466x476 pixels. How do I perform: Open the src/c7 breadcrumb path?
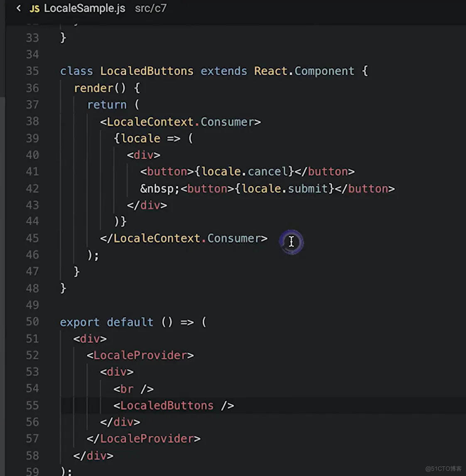(x=150, y=8)
